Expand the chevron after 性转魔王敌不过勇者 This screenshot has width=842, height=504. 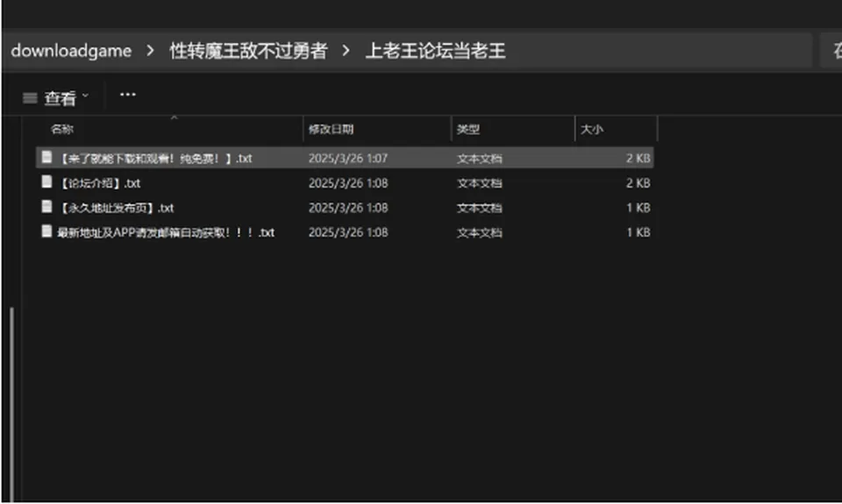pyautogui.click(x=346, y=51)
